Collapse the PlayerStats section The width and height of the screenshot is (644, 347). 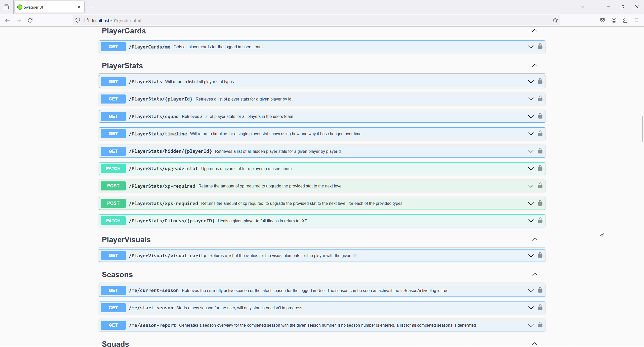point(534,66)
